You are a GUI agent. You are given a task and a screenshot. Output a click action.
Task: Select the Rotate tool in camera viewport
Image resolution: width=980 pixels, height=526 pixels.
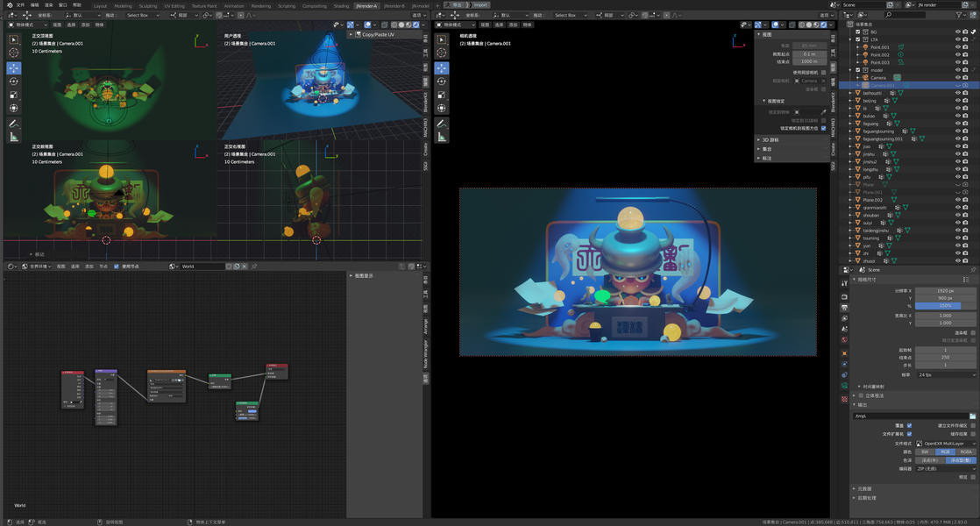coord(441,82)
